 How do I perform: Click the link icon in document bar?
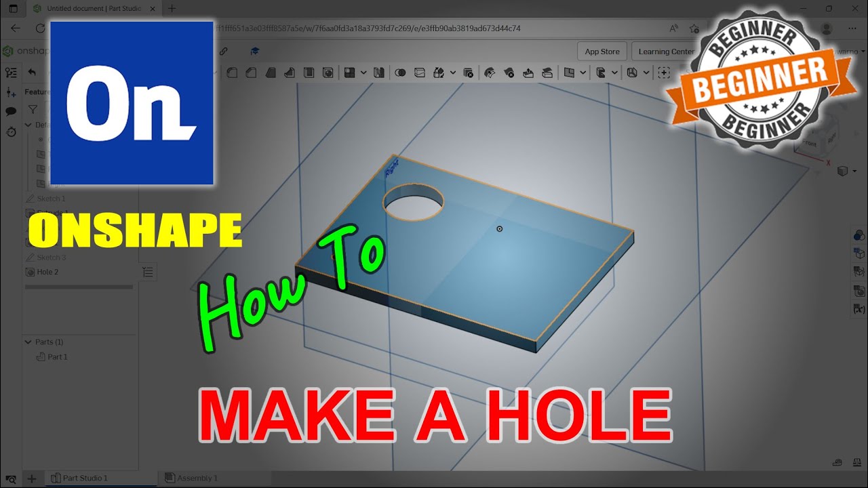click(x=224, y=52)
